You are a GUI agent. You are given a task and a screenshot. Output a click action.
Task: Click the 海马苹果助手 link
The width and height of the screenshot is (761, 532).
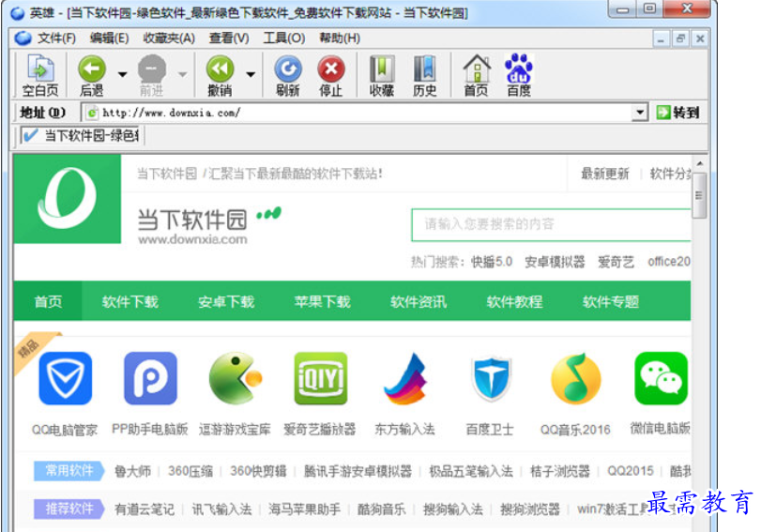305,509
